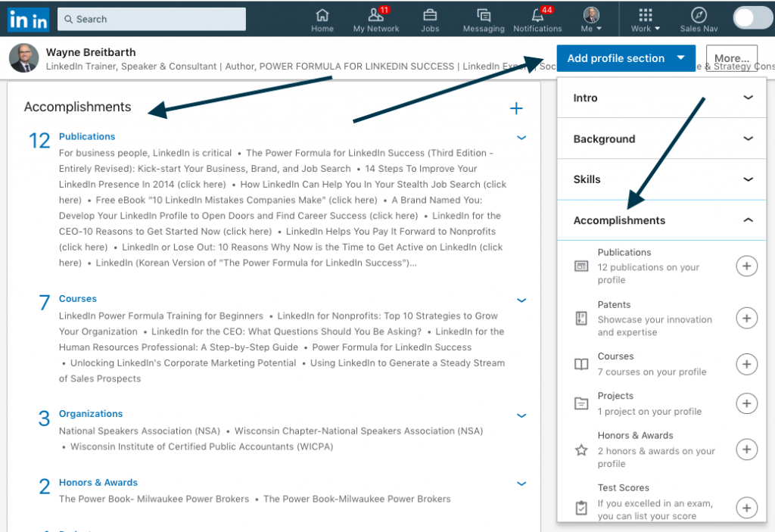Click '1 project on your profile' text
The image size is (775, 532).
[649, 412]
